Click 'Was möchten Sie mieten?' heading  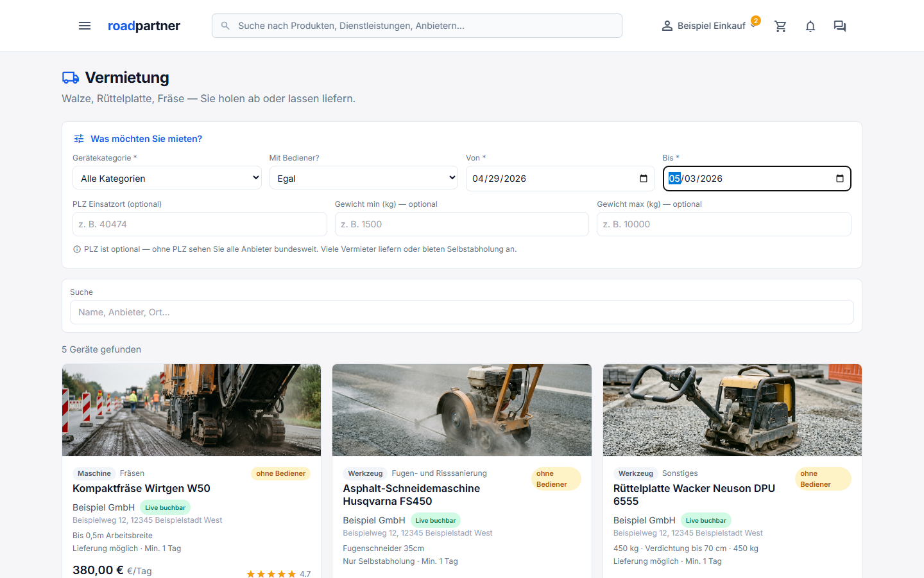point(146,139)
